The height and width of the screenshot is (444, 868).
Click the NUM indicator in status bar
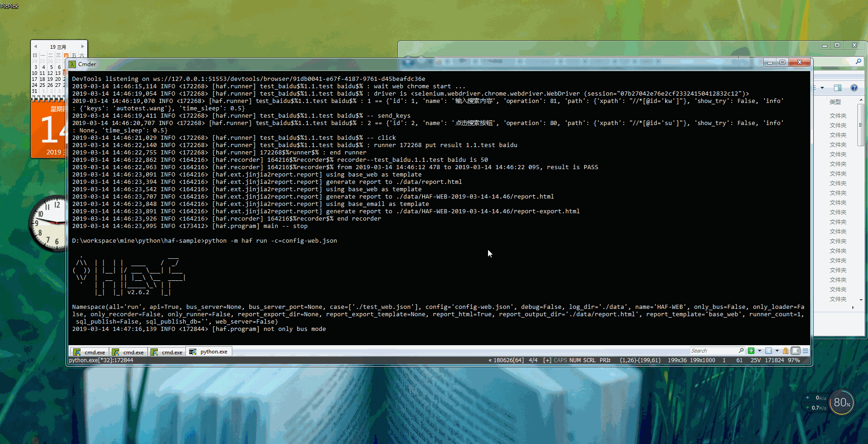(575, 360)
